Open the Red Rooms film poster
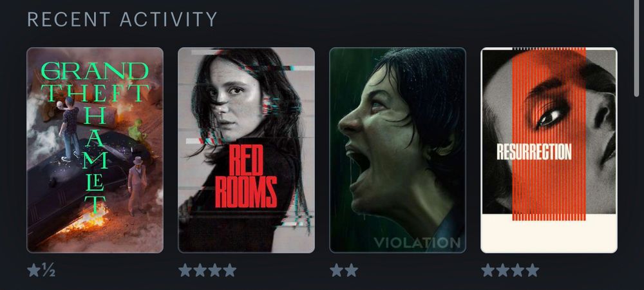 click(247, 150)
